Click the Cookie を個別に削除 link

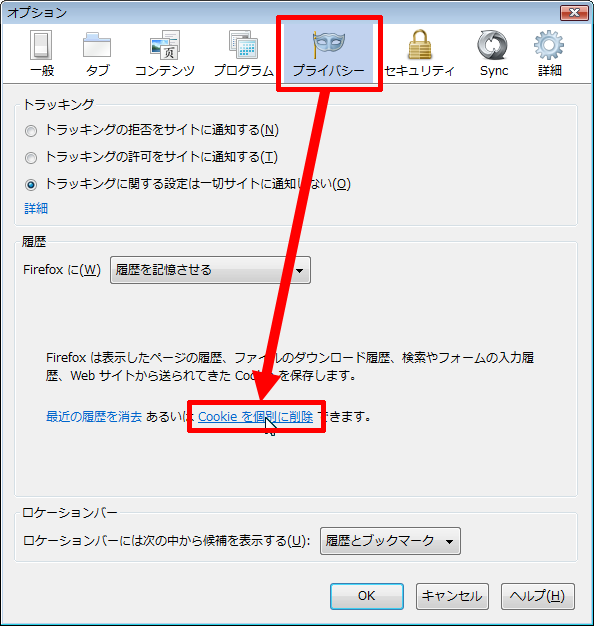pos(255,417)
